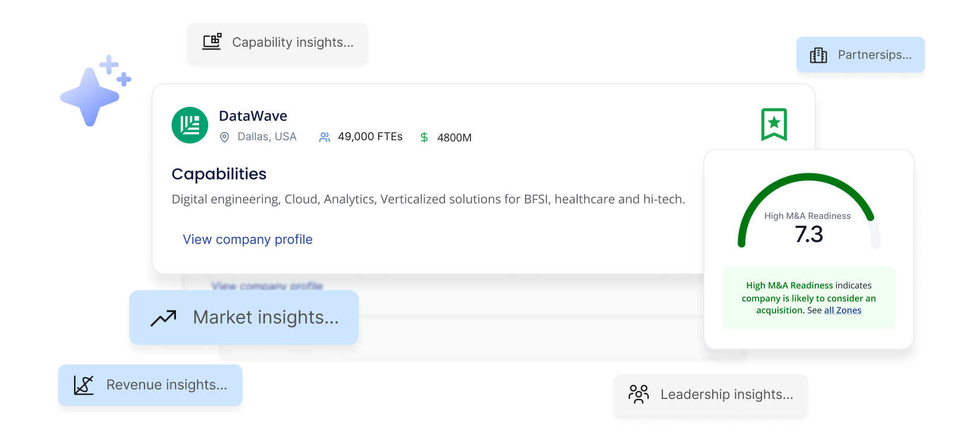Click the Dallas, USA location text
Image resolution: width=980 pixels, height=438 pixels.
(x=267, y=137)
